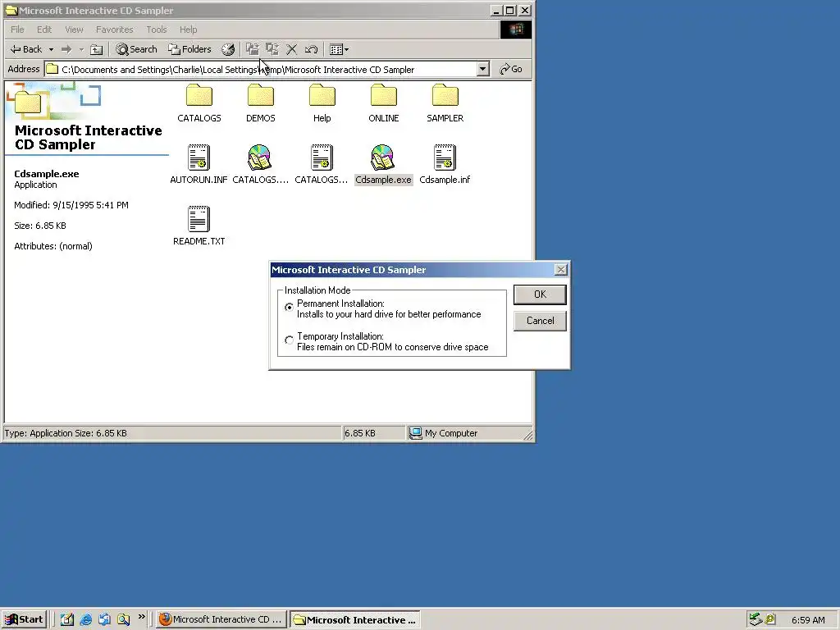Click the network tray icon
Viewport: 840px width, 630px height.
point(756,619)
